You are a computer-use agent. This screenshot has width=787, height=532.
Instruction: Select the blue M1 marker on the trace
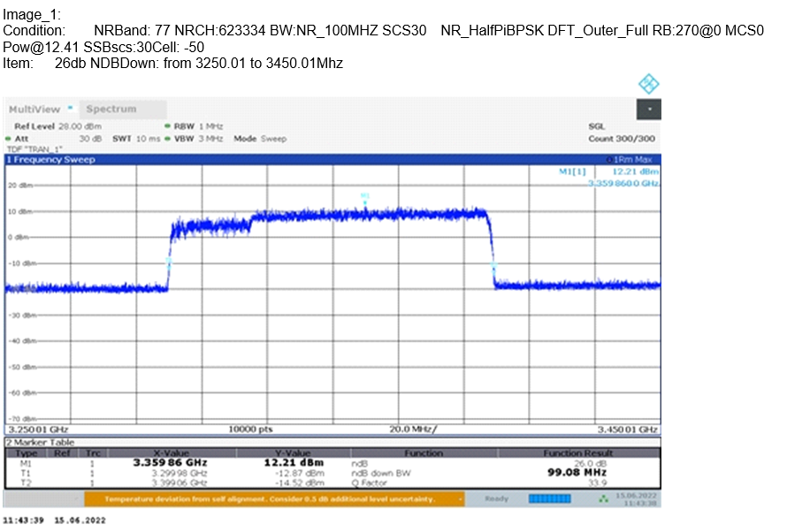[364, 201]
